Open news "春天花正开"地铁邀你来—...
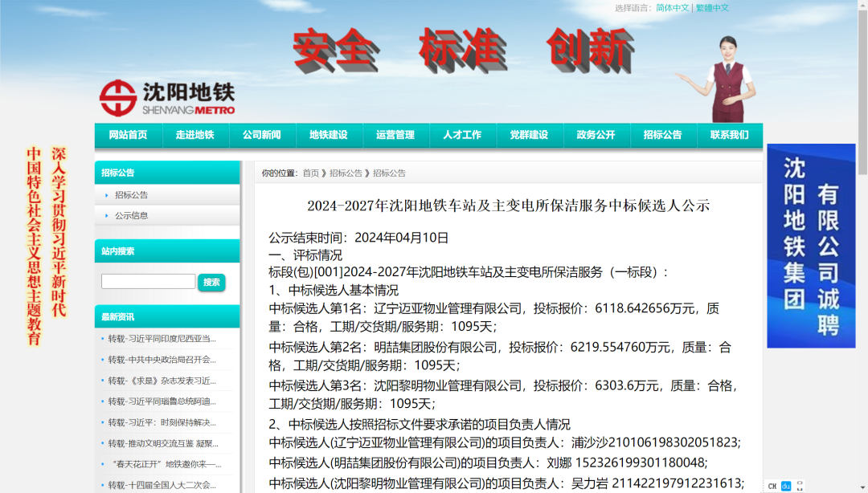Image resolution: width=868 pixels, height=493 pixels. pos(165,464)
